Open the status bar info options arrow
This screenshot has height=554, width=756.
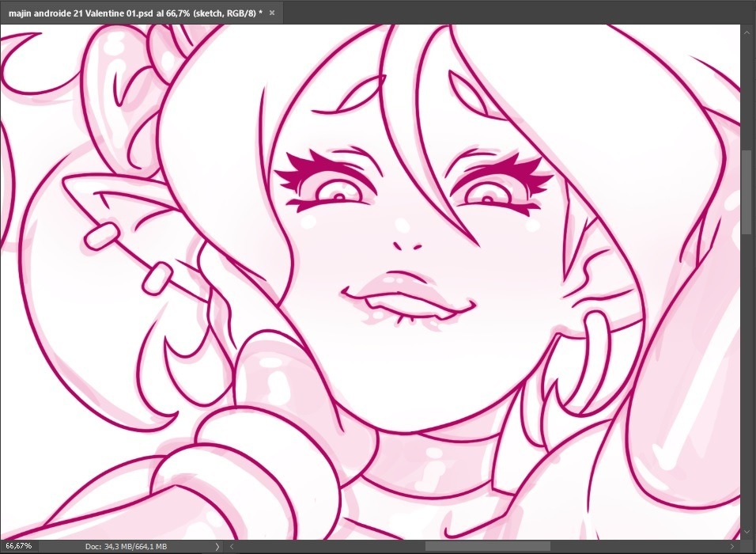217,546
